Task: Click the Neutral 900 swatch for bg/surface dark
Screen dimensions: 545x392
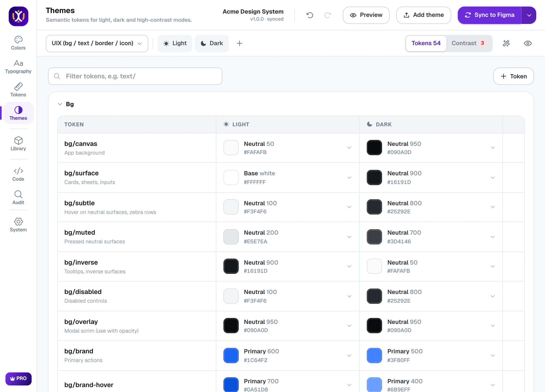Action: (x=374, y=177)
